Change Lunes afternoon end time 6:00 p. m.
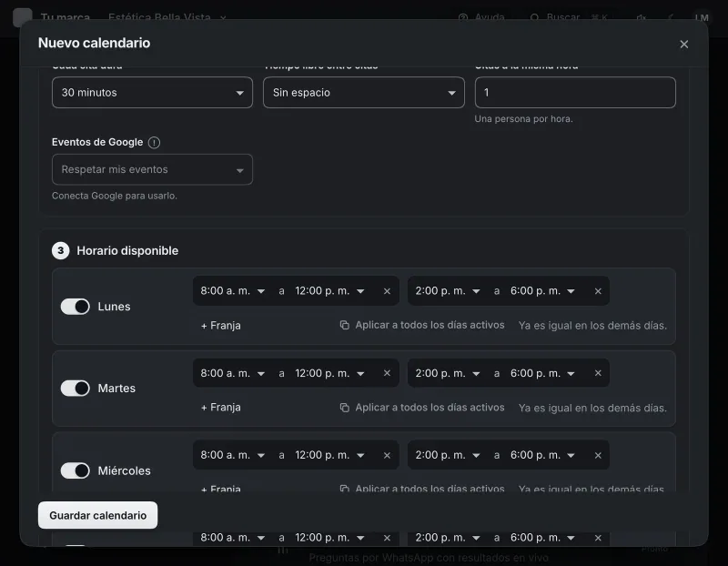728x566 pixels. pyautogui.click(x=542, y=291)
